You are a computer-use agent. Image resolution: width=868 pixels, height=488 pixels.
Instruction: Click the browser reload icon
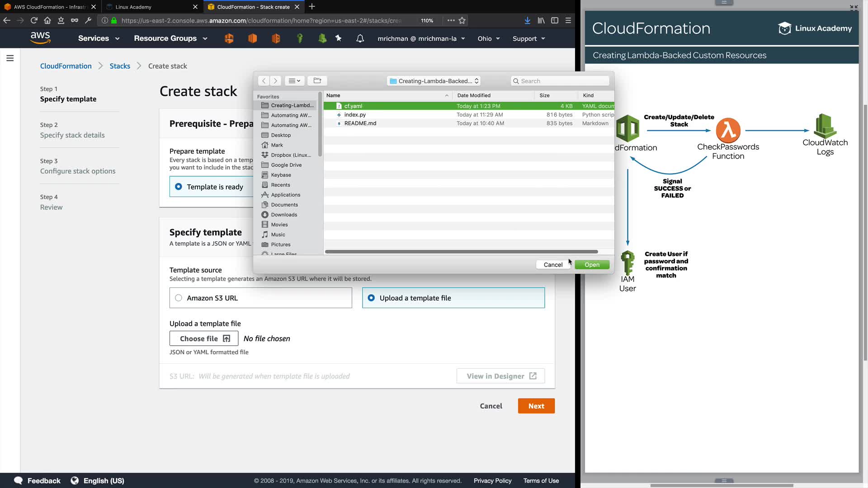(x=34, y=20)
